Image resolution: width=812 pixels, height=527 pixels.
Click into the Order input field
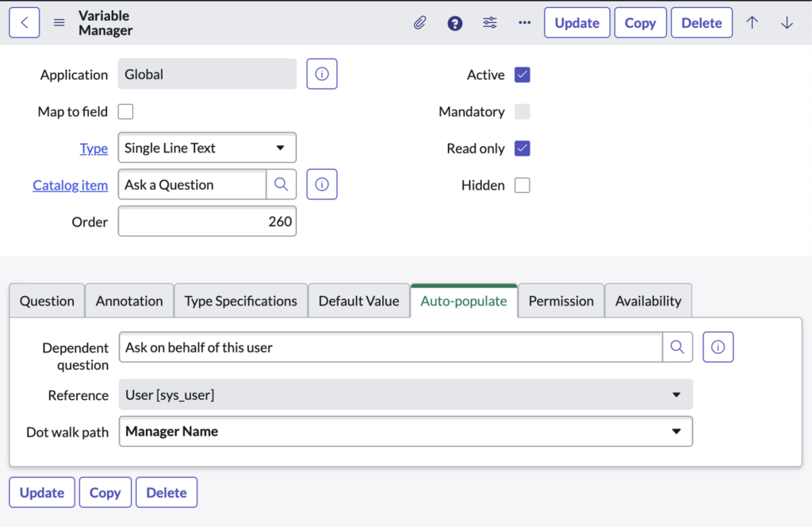point(206,222)
